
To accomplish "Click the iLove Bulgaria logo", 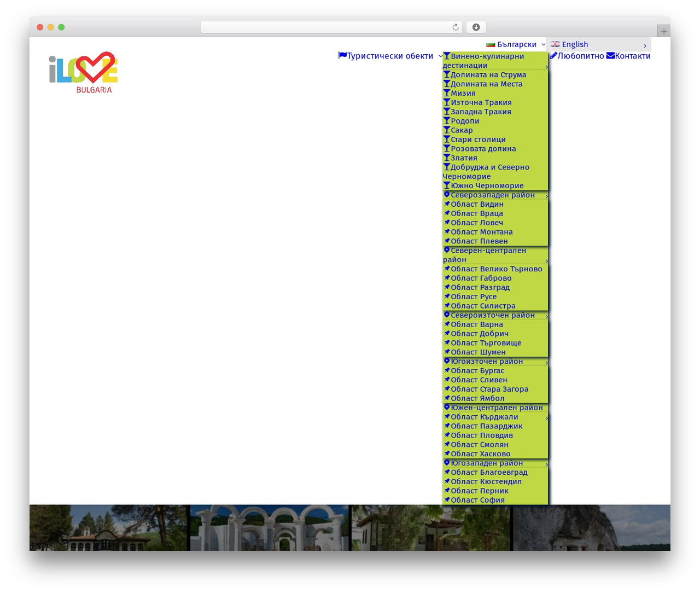I will 84,72.
